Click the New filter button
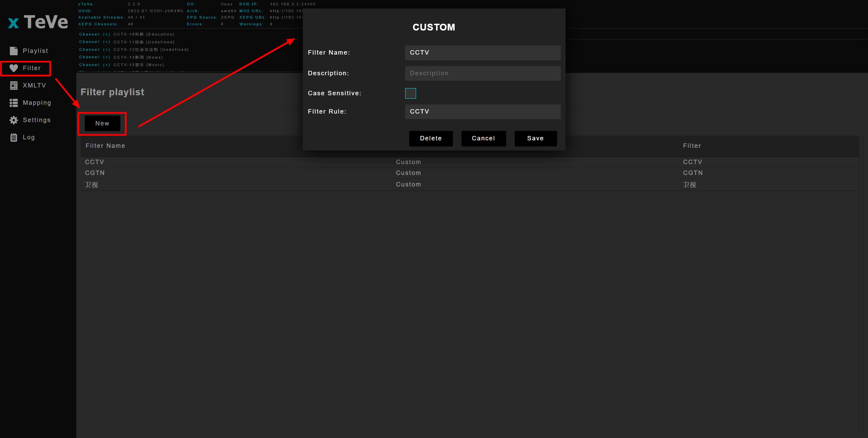The width and height of the screenshot is (868, 438). point(102,123)
